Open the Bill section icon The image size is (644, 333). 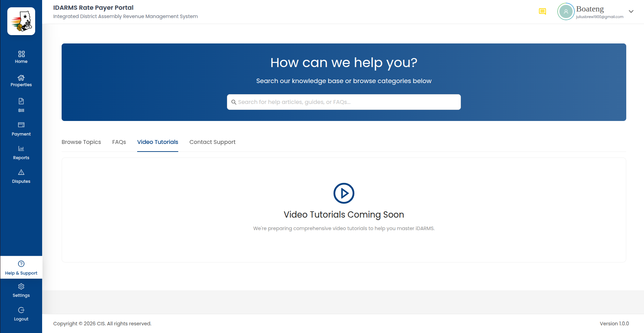21,101
